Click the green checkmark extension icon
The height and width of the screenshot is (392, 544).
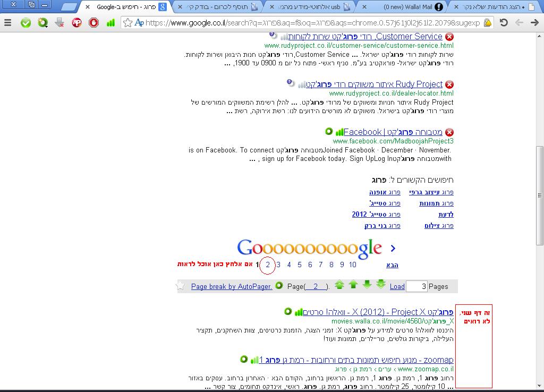click(25, 23)
